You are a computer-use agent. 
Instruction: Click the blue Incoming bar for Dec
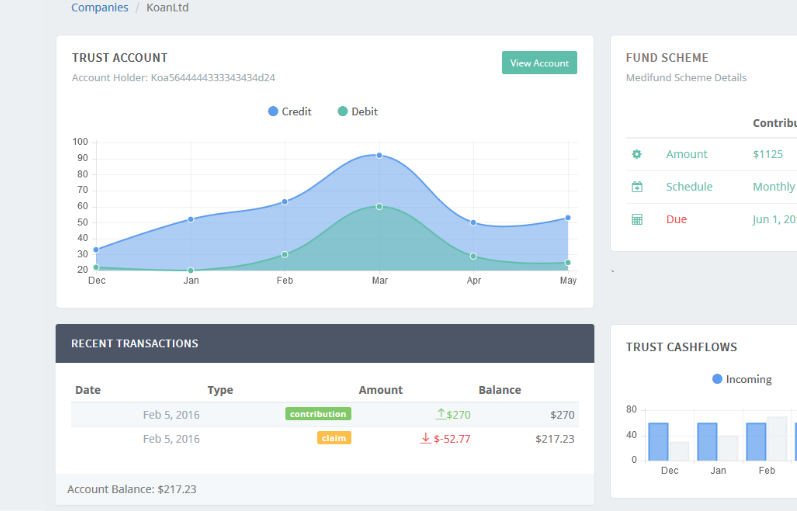point(658,441)
